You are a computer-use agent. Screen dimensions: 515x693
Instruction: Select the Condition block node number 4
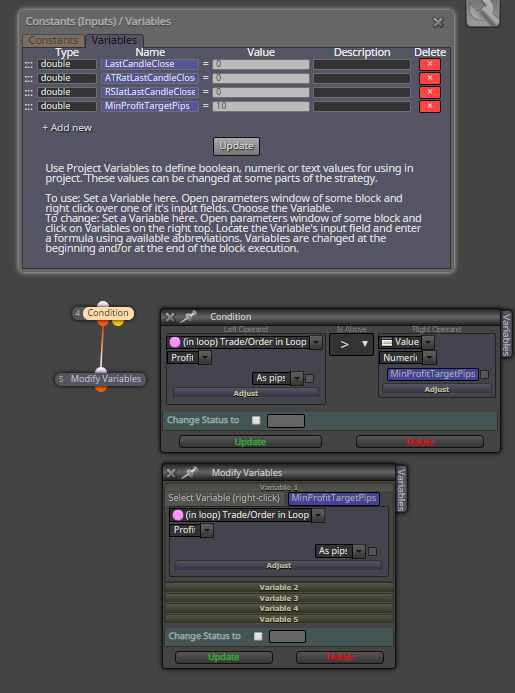[x=108, y=313]
